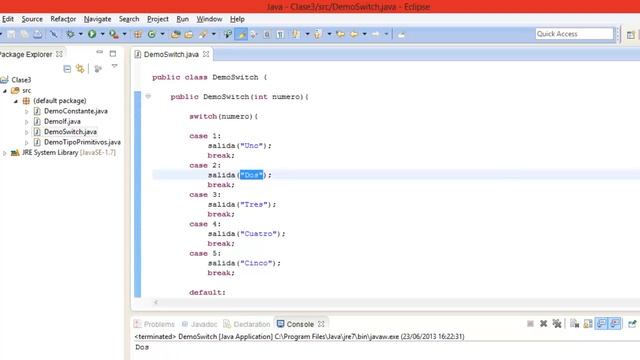Open the Navigate menu

97,19
